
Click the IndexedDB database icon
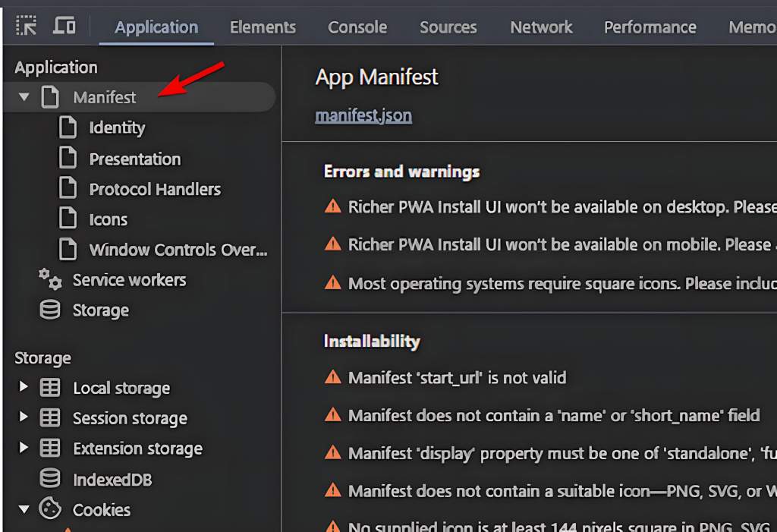pyautogui.click(x=50, y=479)
